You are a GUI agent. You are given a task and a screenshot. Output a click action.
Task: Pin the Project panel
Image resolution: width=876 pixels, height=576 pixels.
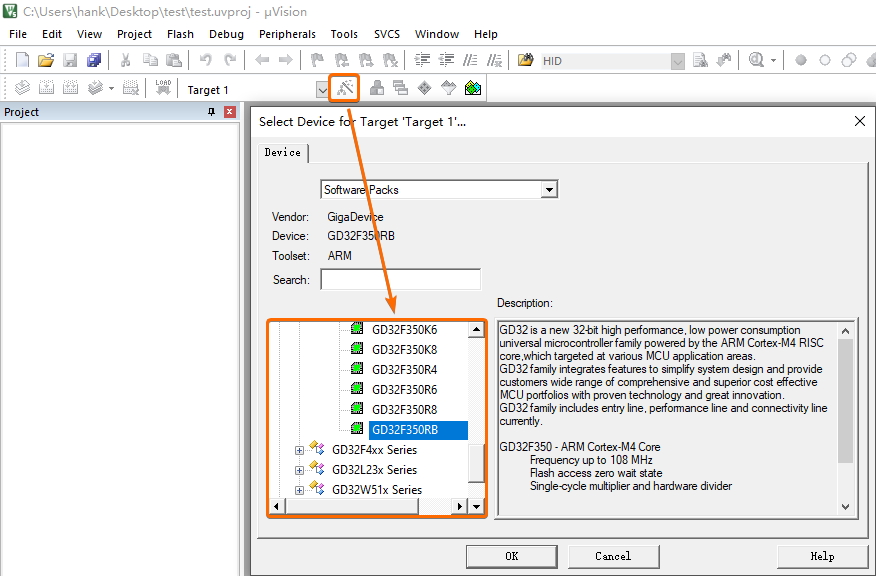pyautogui.click(x=211, y=112)
